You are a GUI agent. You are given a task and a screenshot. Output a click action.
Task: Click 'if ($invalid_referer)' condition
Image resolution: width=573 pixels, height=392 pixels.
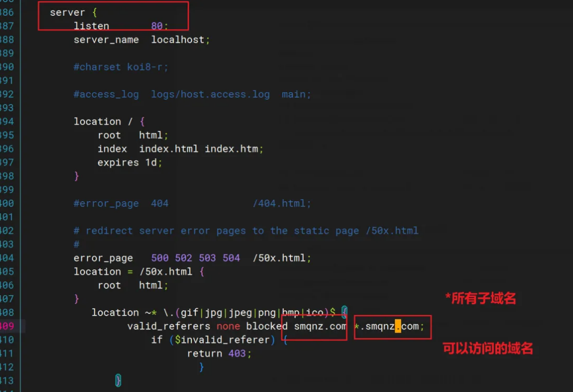213,340
